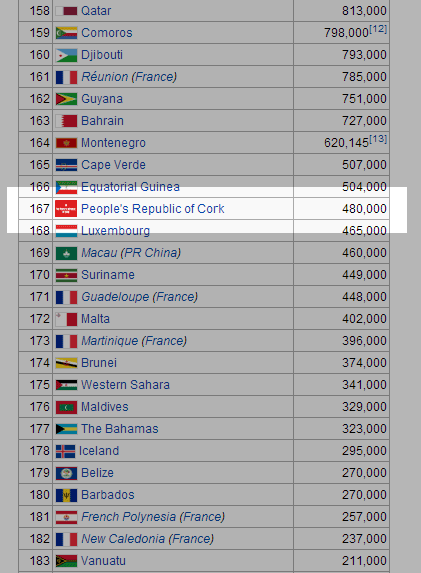The width and height of the screenshot is (421, 573).
Task: Click the People's Republic of Cork flag
Action: [x=66, y=209]
